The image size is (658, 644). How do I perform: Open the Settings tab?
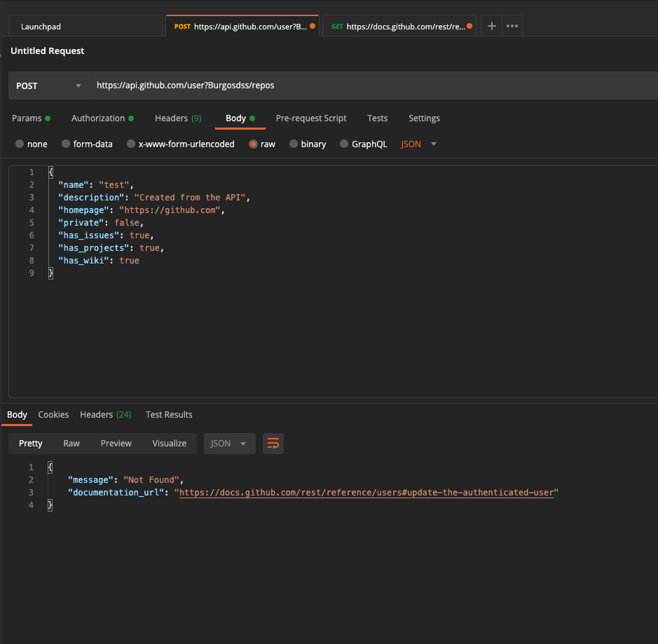(x=424, y=118)
